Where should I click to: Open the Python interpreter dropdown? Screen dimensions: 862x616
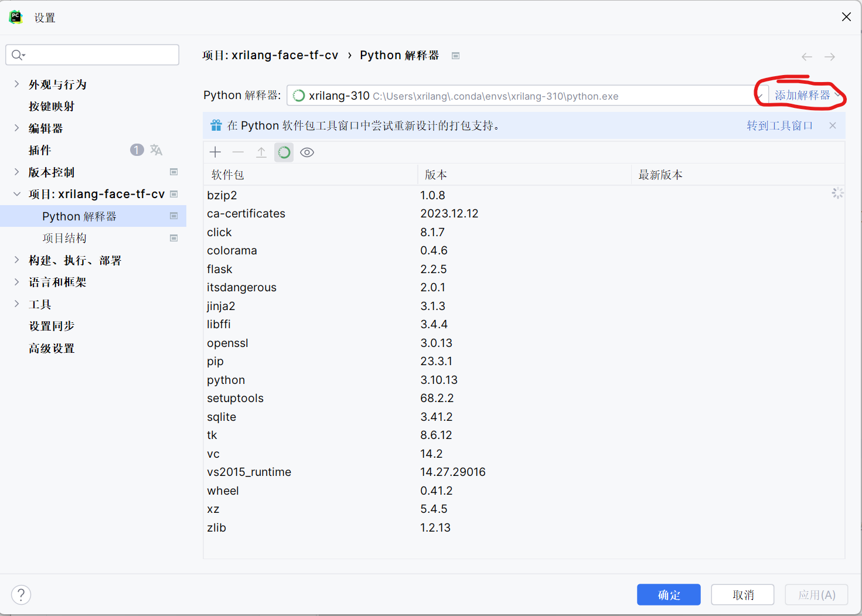pos(527,96)
